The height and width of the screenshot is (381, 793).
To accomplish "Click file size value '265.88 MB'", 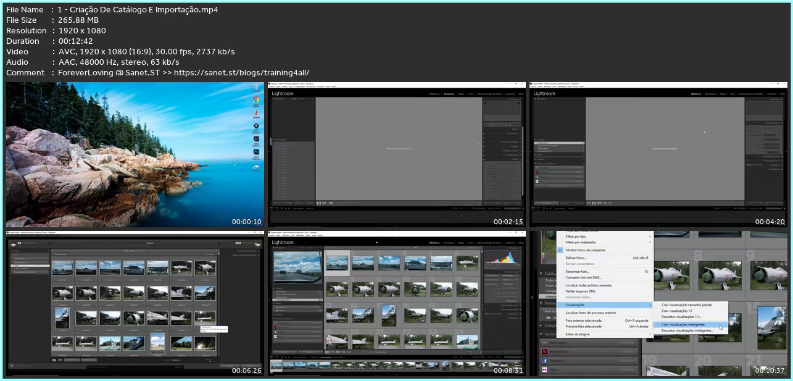I will [x=78, y=20].
